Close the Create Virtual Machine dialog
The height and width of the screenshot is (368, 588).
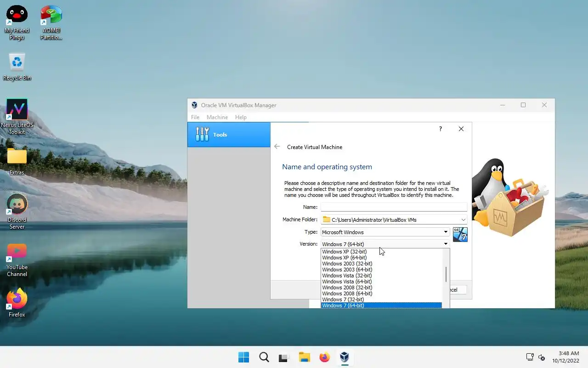[x=461, y=129]
